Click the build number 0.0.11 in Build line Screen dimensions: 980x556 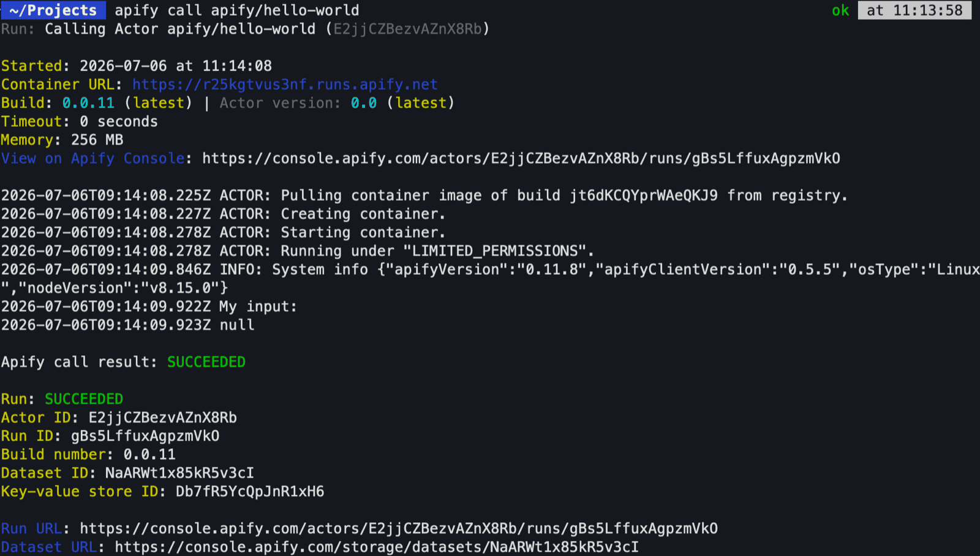88,103
